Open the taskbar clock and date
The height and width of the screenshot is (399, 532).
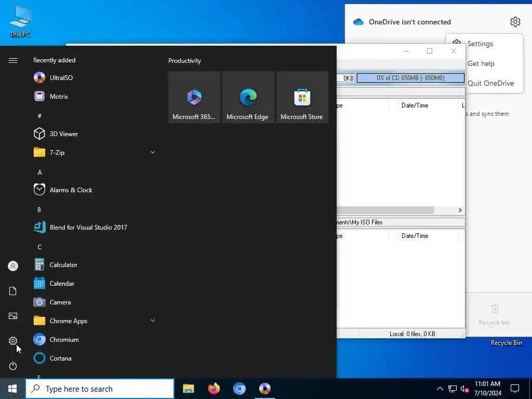(487, 389)
